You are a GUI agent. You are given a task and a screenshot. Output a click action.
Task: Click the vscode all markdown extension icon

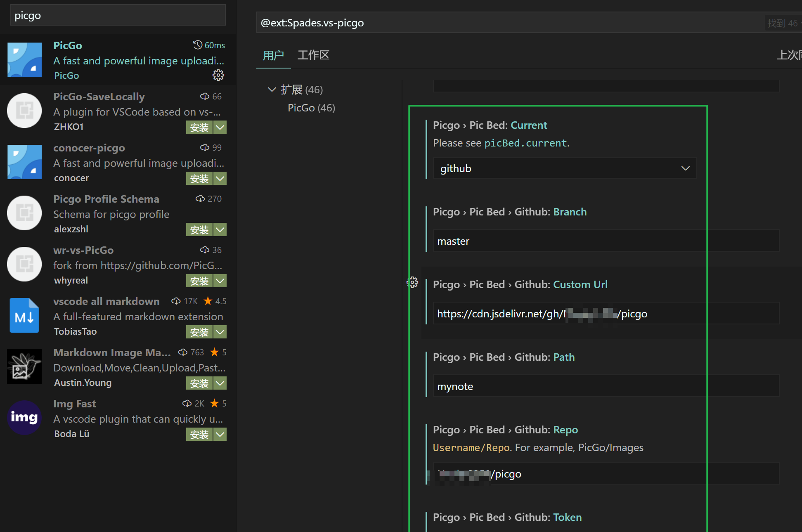click(x=24, y=316)
